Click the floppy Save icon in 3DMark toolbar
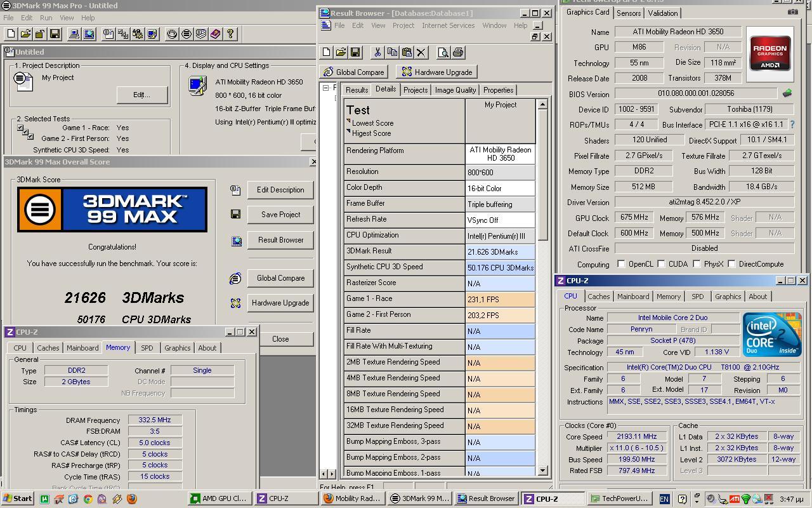The height and width of the screenshot is (508, 812). point(55,34)
